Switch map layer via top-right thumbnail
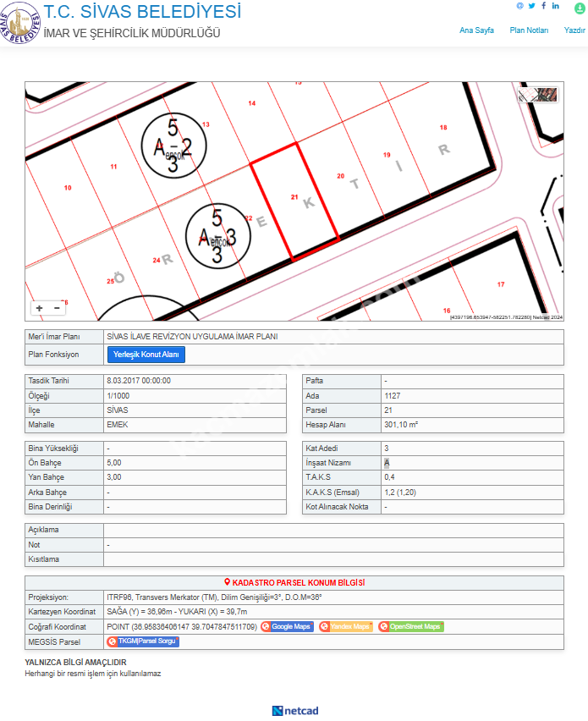 point(538,95)
